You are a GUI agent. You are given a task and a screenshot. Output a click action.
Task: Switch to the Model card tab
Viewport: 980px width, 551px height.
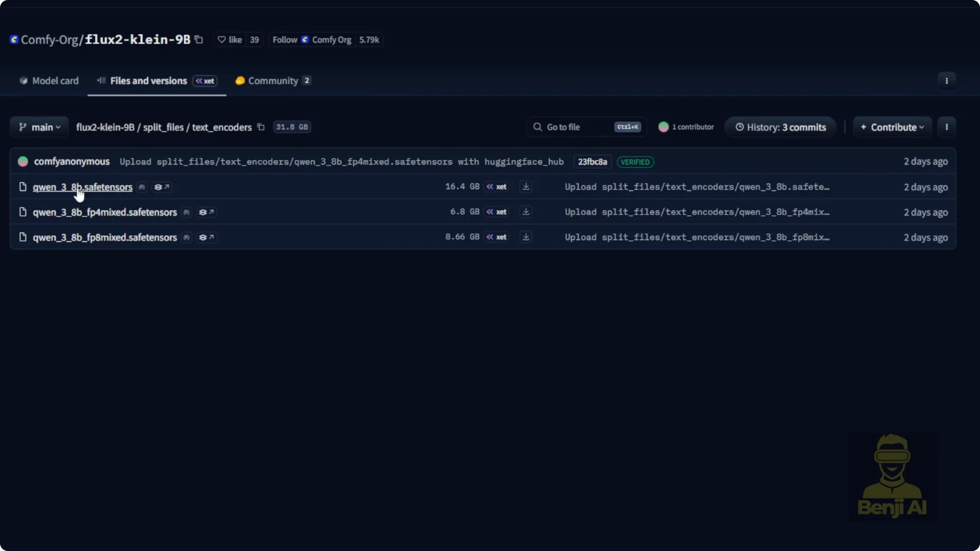point(49,81)
